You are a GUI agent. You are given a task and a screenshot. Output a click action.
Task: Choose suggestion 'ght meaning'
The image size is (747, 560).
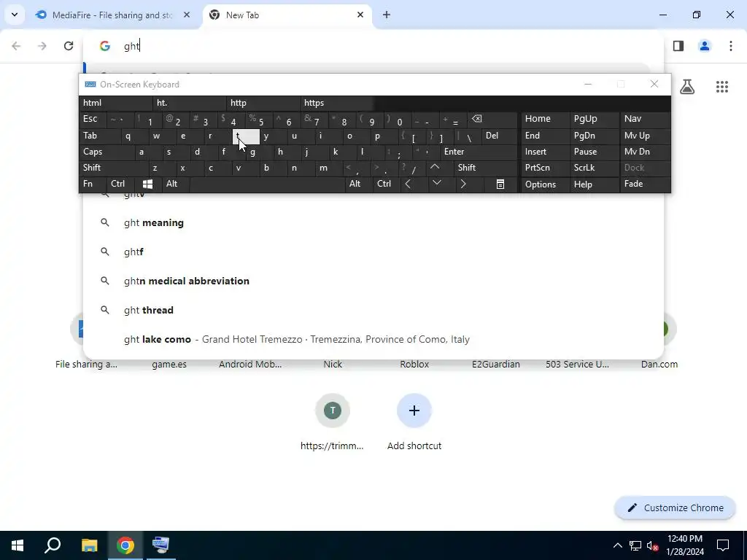tap(373, 223)
